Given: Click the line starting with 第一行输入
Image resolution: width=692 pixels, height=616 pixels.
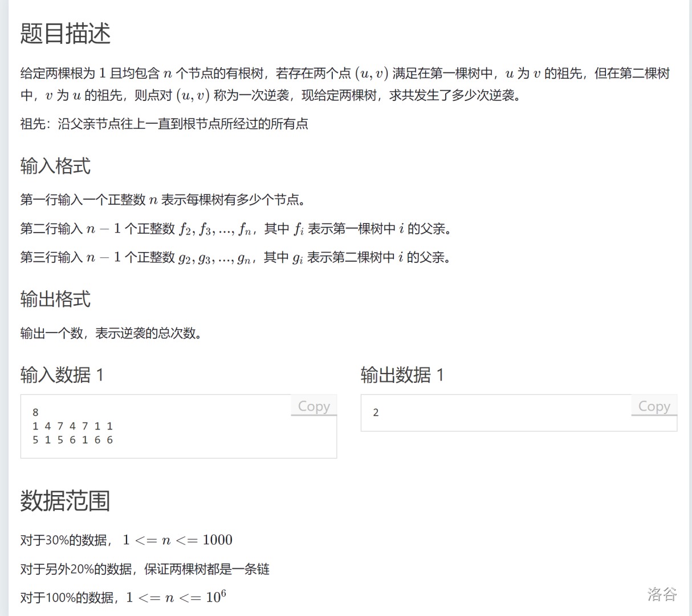Looking at the screenshot, I should point(164,200).
